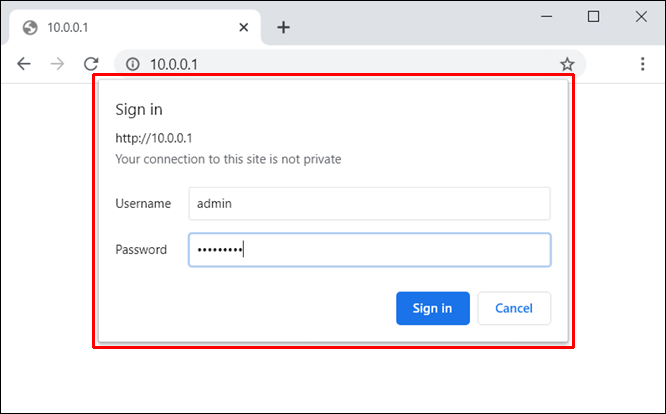This screenshot has height=414, width=666.
Task: Close the browser window
Action: [639, 16]
